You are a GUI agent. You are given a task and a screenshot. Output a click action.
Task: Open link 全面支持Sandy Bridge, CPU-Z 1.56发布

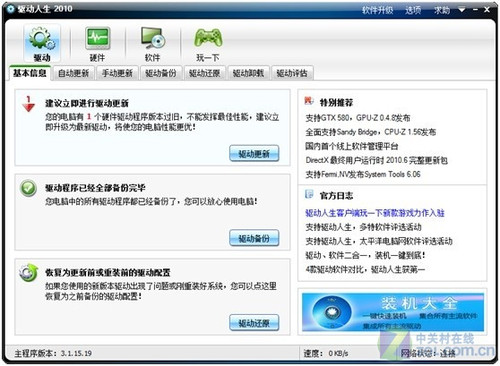click(371, 132)
